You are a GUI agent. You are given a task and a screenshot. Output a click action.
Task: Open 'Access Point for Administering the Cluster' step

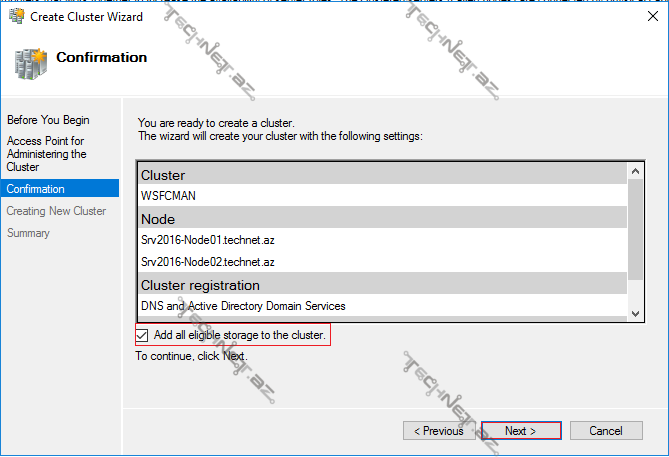coord(46,154)
